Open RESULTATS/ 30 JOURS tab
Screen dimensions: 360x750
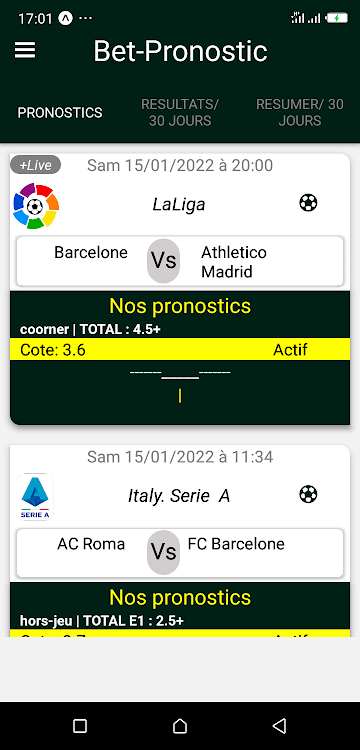point(180,112)
